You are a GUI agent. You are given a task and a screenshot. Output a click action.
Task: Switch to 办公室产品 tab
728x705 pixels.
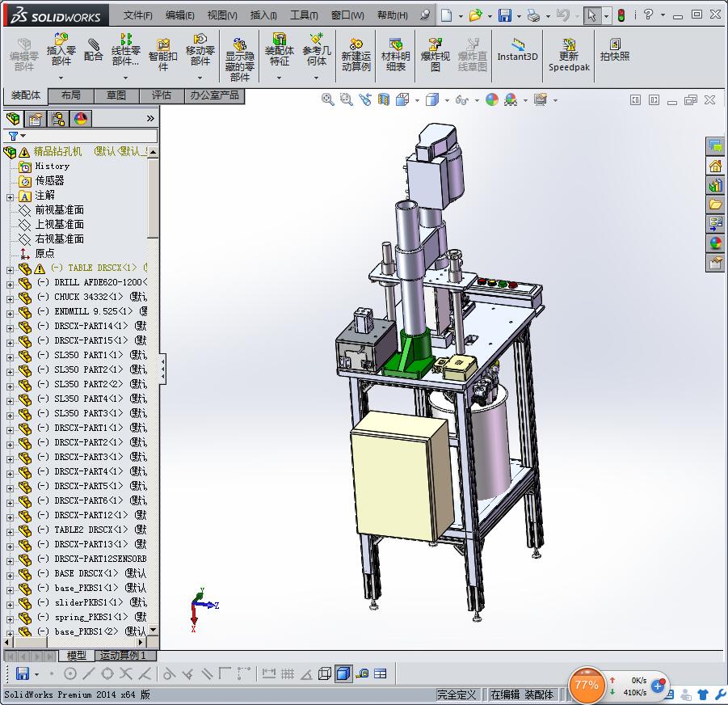pos(214,95)
